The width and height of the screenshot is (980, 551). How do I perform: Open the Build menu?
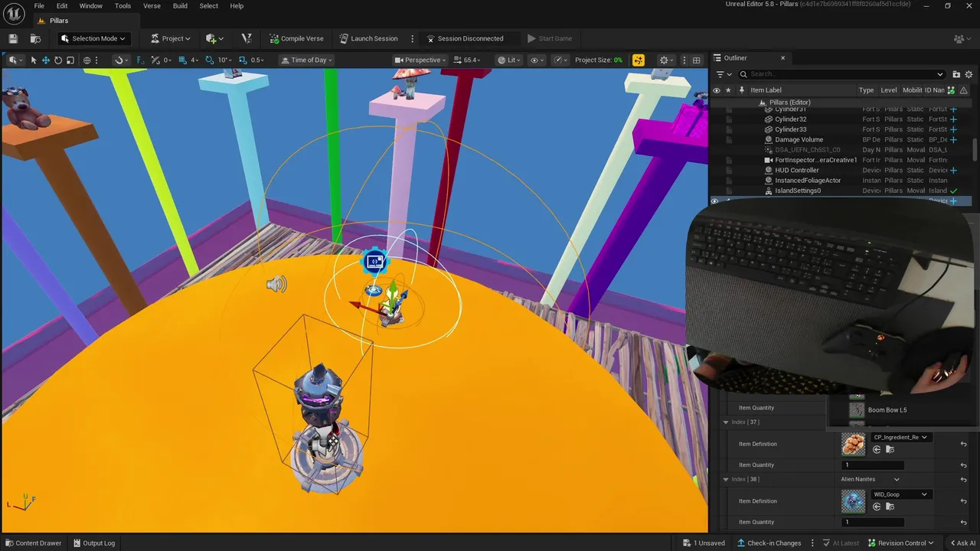point(180,6)
